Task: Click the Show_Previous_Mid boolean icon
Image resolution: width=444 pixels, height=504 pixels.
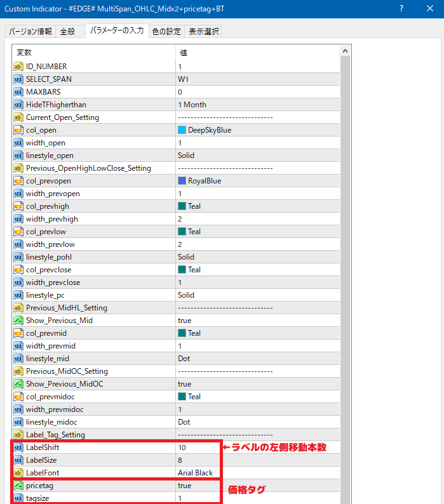Action: 18,321
